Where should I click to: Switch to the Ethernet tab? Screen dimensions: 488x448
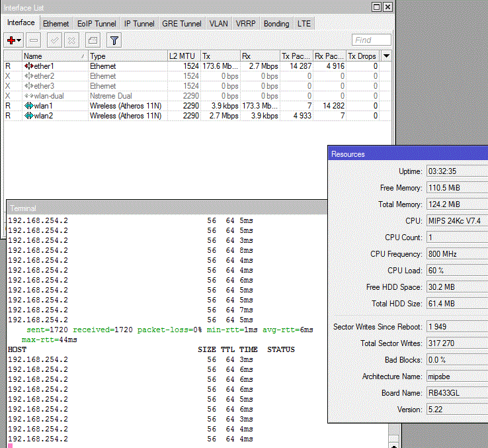click(x=56, y=24)
